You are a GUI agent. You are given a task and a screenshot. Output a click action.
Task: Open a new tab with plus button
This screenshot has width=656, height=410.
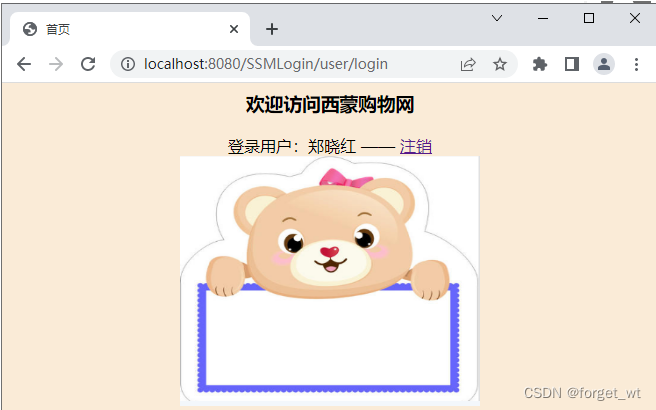point(272,29)
